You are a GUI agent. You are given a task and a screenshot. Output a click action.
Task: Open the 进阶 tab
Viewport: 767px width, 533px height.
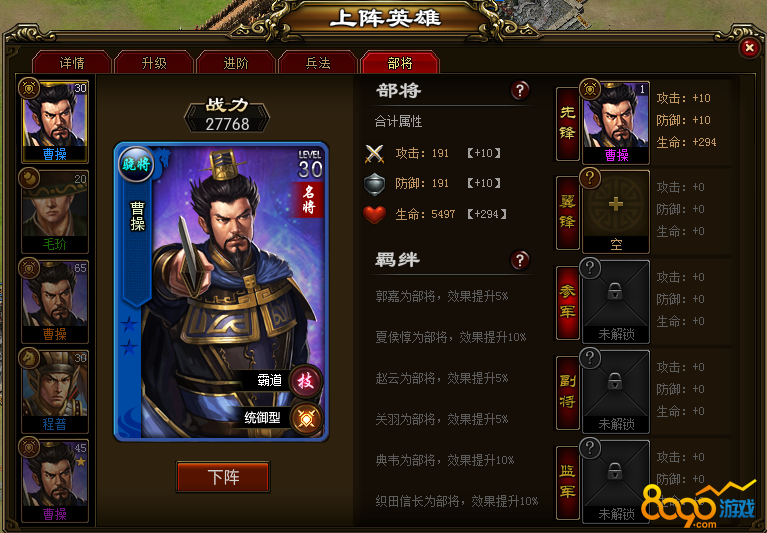(236, 63)
